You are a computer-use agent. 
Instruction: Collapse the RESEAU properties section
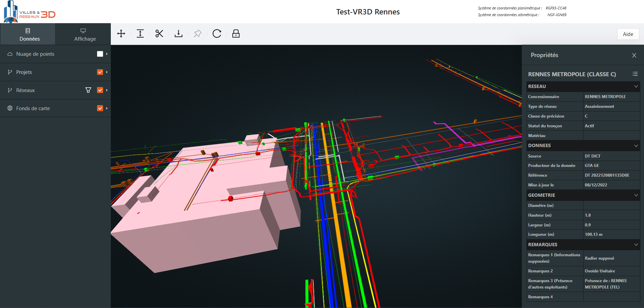636,86
